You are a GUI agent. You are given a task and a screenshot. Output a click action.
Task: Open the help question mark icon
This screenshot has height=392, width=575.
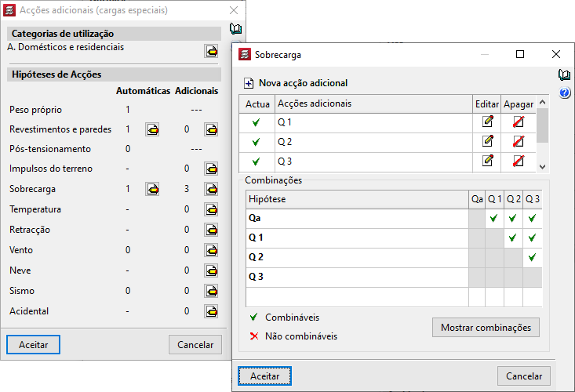[564, 93]
